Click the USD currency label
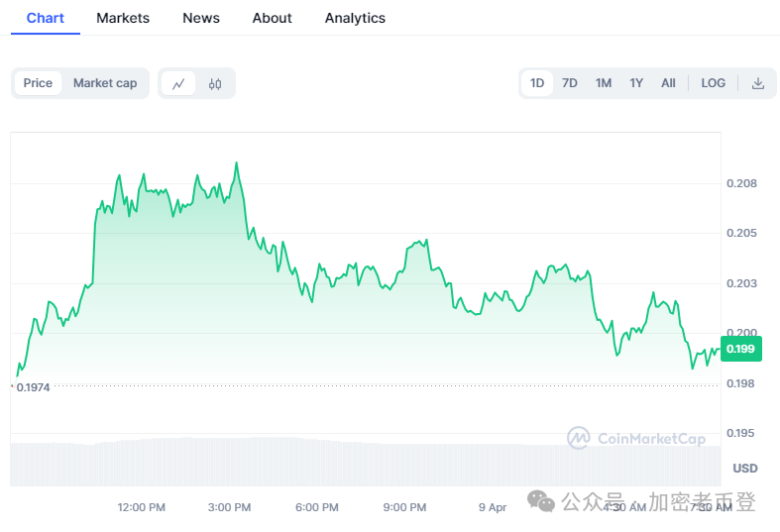The width and height of the screenshot is (780, 532). coord(744,468)
